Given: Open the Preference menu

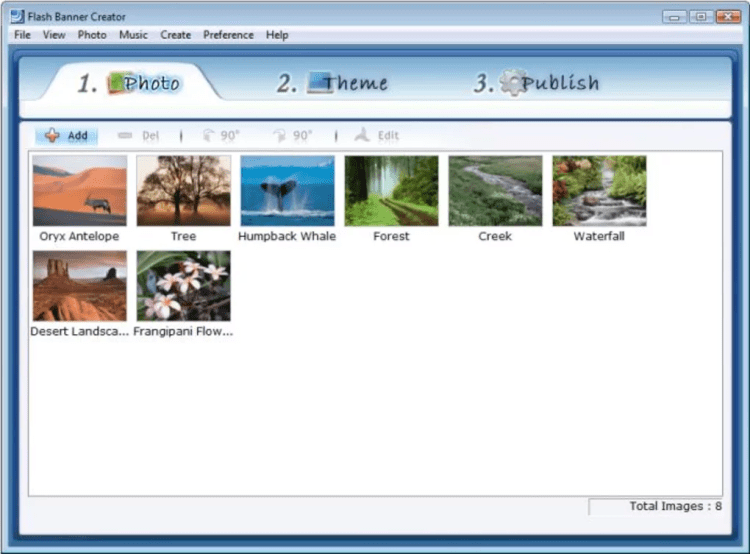Looking at the screenshot, I should (x=228, y=35).
